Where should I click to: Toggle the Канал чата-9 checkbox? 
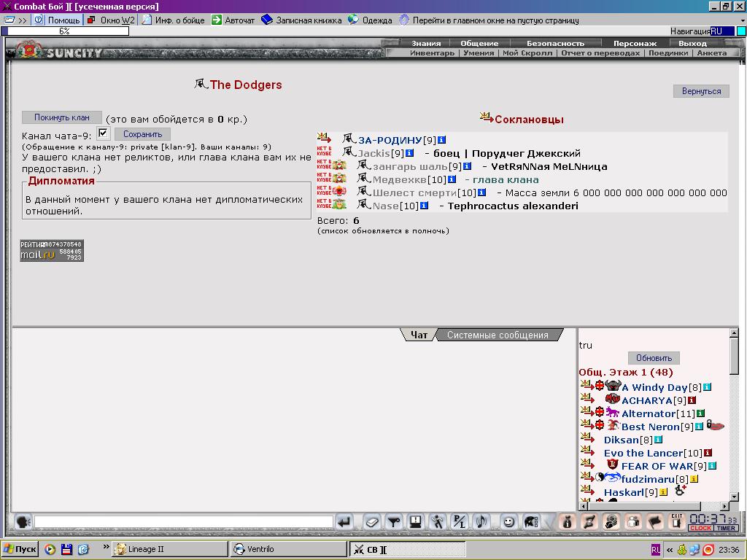pos(103,133)
